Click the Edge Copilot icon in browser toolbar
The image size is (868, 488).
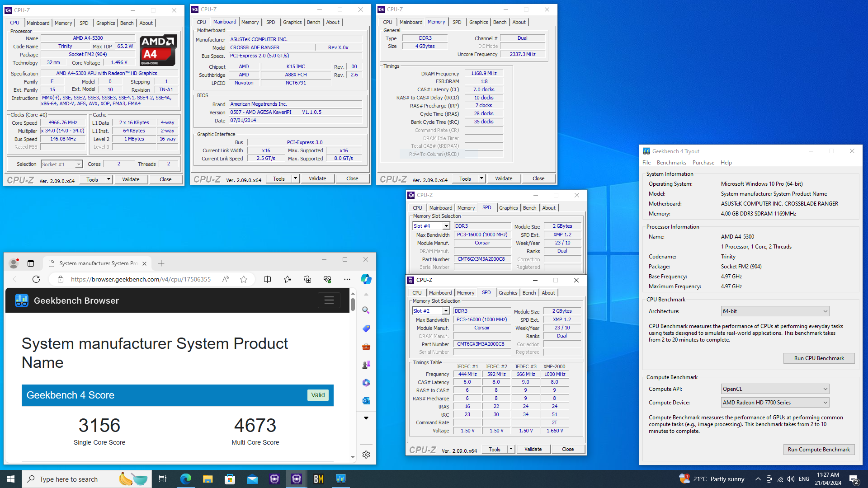pos(366,279)
